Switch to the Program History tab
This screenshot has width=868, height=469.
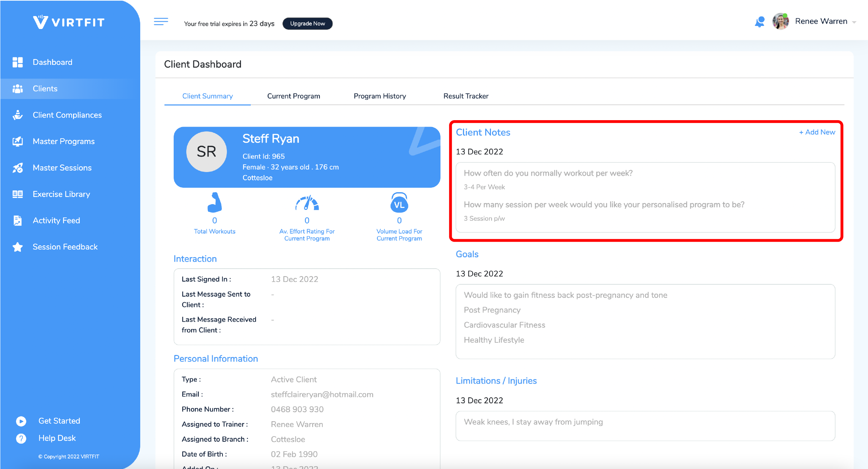380,96
